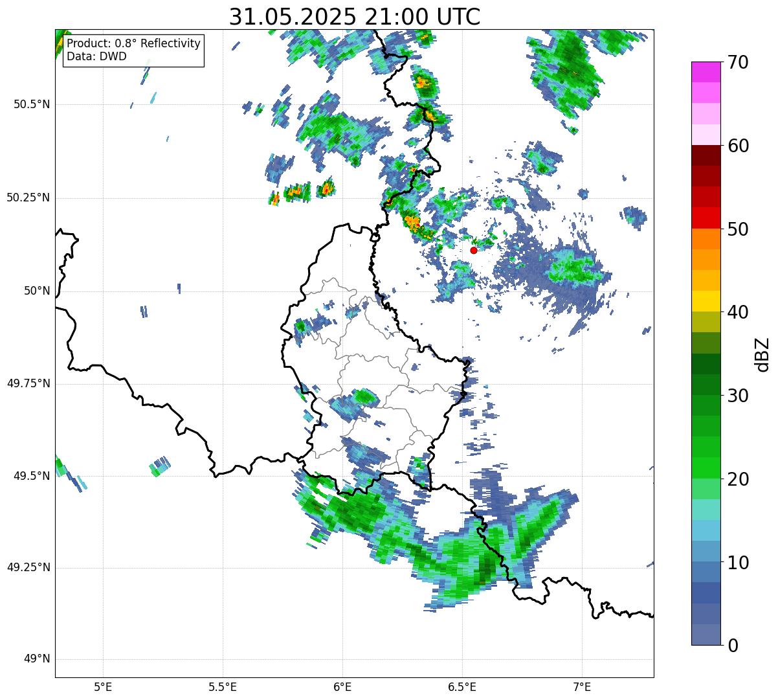Select the '49°N' latitude label
This screenshot has height=700, width=778.
tap(37, 659)
